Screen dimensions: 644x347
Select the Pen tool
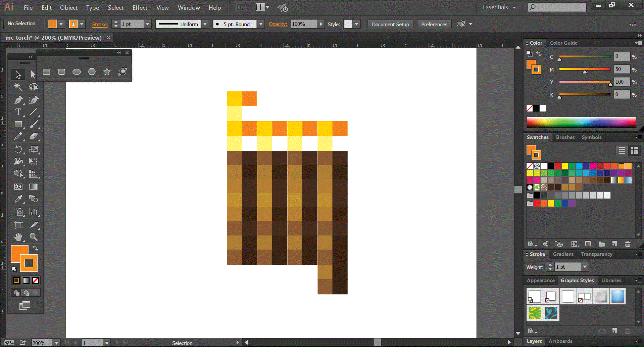tap(18, 100)
